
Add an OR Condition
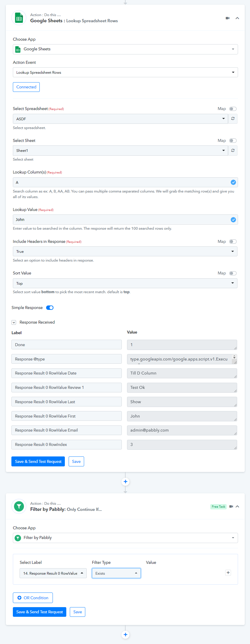coord(33,598)
